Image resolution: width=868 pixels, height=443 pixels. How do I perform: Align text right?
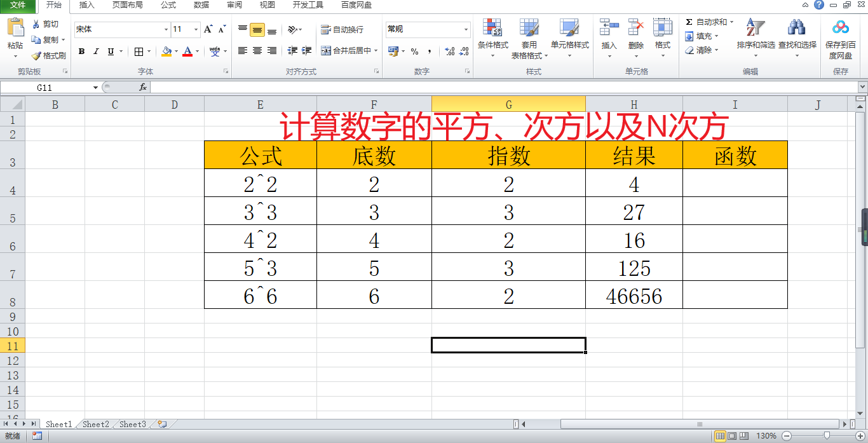tap(272, 51)
